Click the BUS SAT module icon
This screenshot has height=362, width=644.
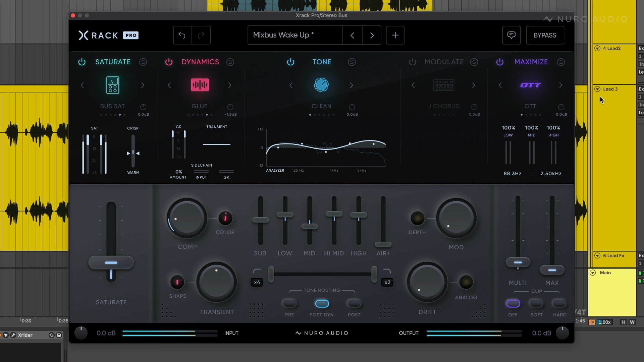112,85
